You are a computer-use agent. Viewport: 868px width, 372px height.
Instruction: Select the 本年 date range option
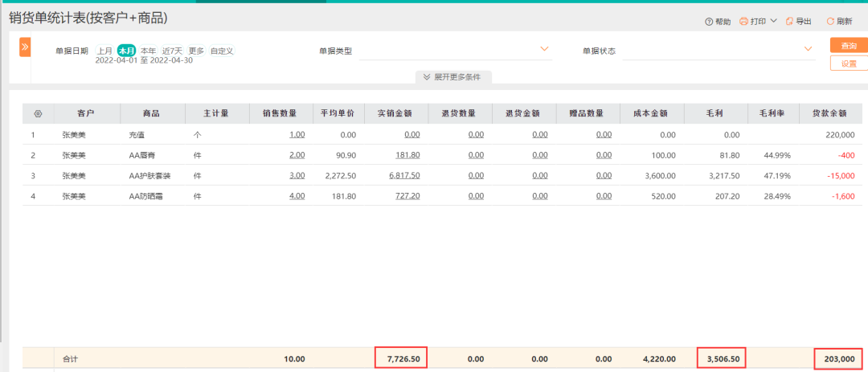(148, 51)
